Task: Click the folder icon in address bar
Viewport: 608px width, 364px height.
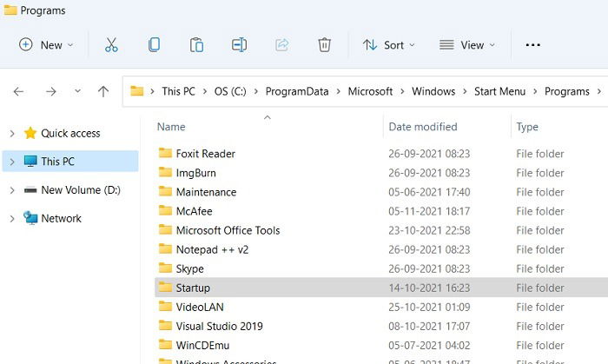Action: [136, 91]
